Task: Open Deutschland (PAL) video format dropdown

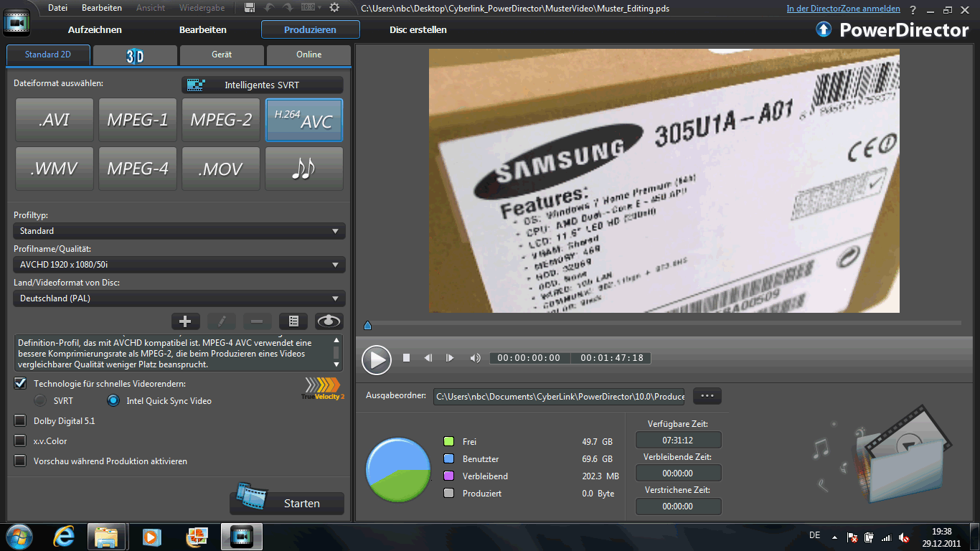Action: [179, 298]
